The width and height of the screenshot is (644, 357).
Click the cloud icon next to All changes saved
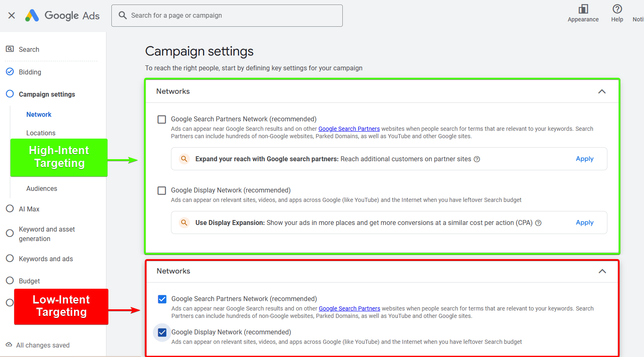[x=9, y=345]
